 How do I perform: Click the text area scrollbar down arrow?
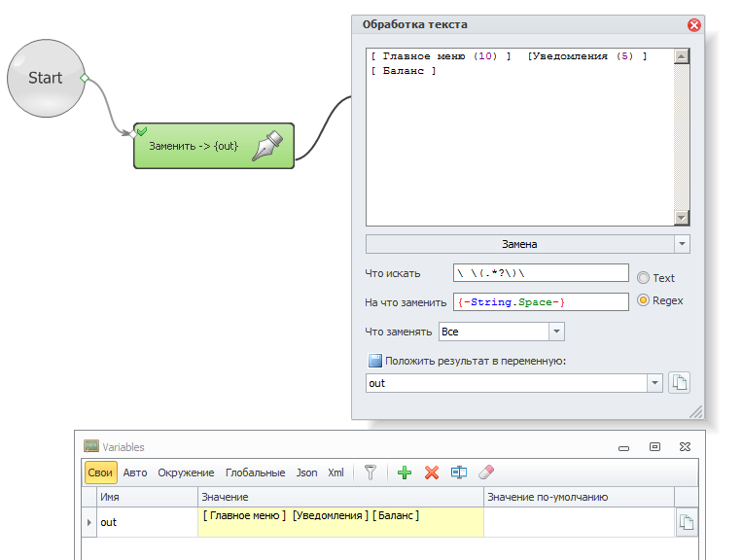tap(682, 219)
